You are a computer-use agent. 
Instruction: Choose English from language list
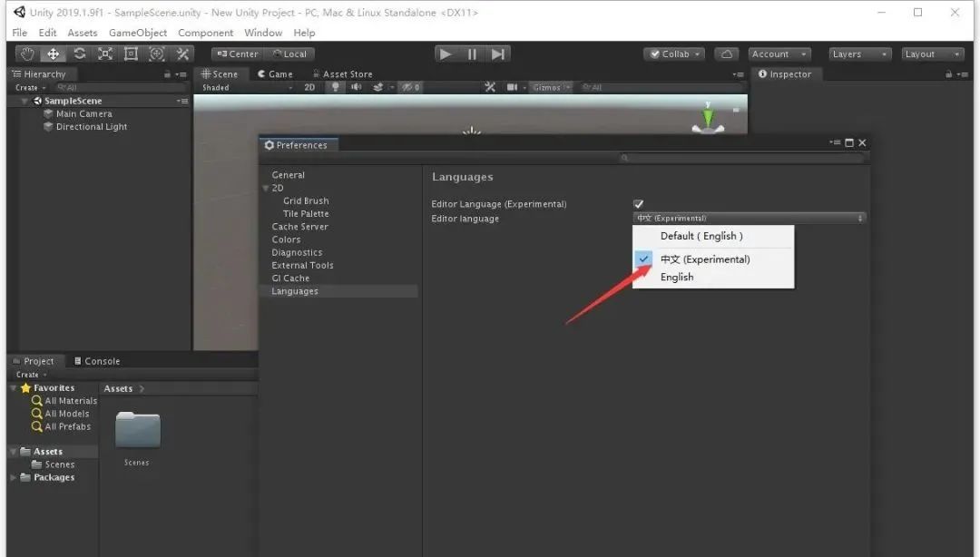(x=677, y=277)
